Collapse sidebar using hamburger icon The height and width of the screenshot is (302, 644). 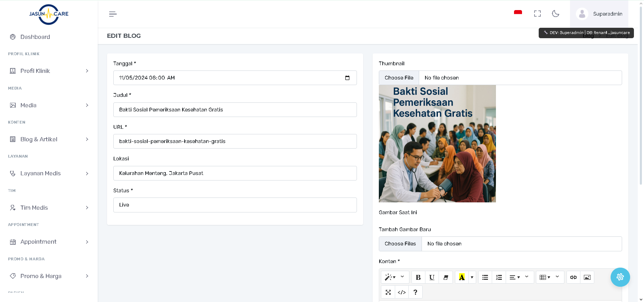pos(113,14)
